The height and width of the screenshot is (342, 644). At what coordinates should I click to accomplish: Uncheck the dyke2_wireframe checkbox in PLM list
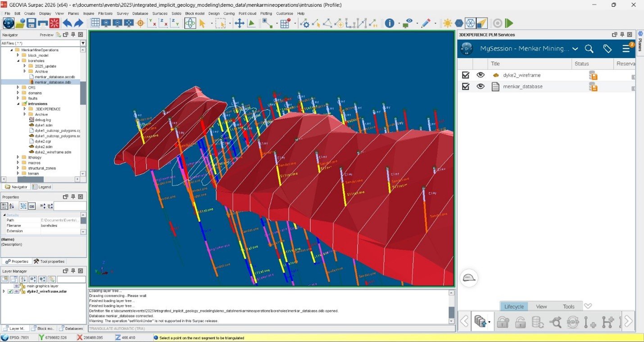[x=466, y=75]
